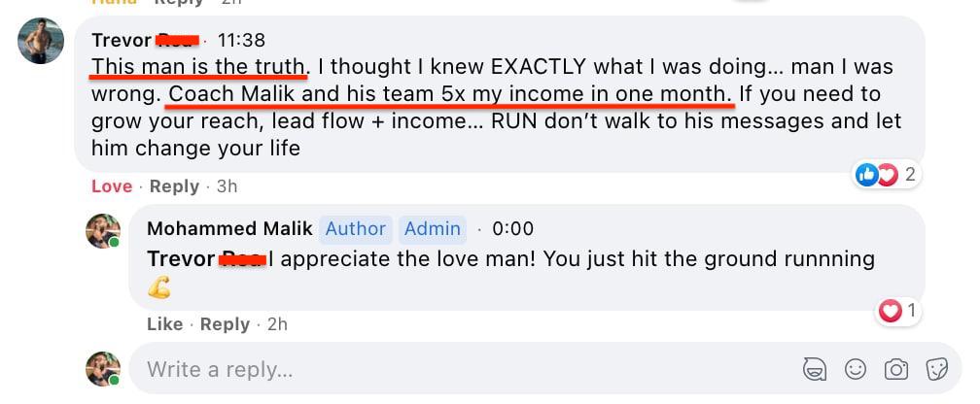Reply to Trevor's comment
This screenshot has height=404, width=980.
[x=174, y=186]
